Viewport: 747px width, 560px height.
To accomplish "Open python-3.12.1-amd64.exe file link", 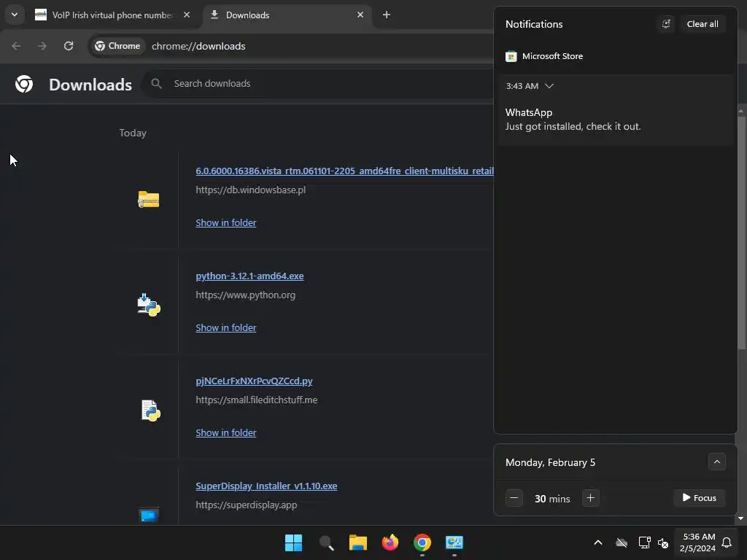I will coord(249,276).
